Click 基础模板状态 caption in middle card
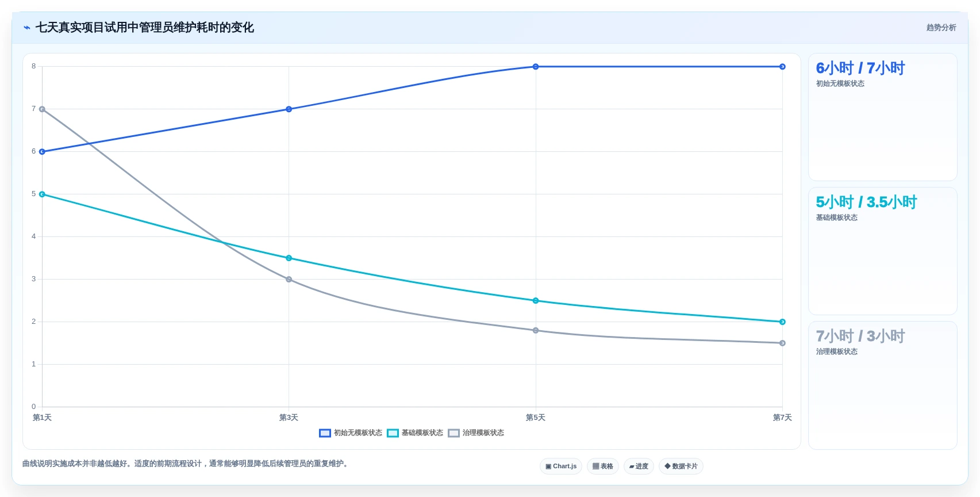980x497 pixels. pyautogui.click(x=837, y=218)
